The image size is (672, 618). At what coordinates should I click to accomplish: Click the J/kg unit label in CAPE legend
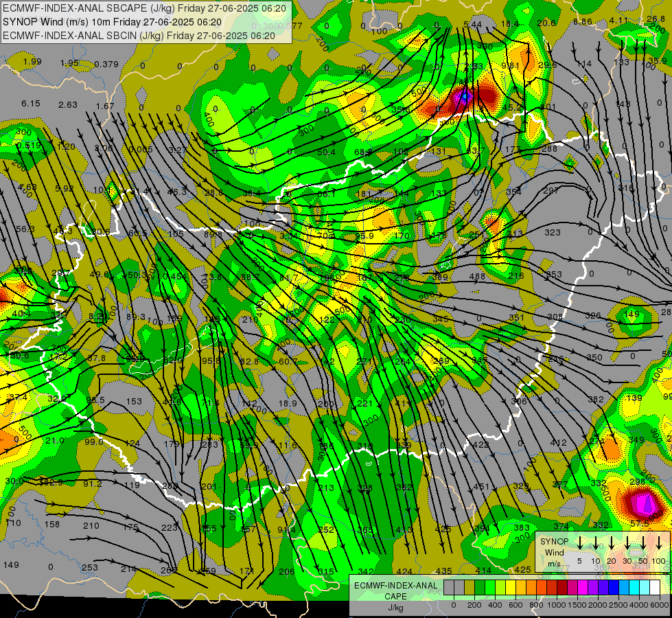[395, 608]
